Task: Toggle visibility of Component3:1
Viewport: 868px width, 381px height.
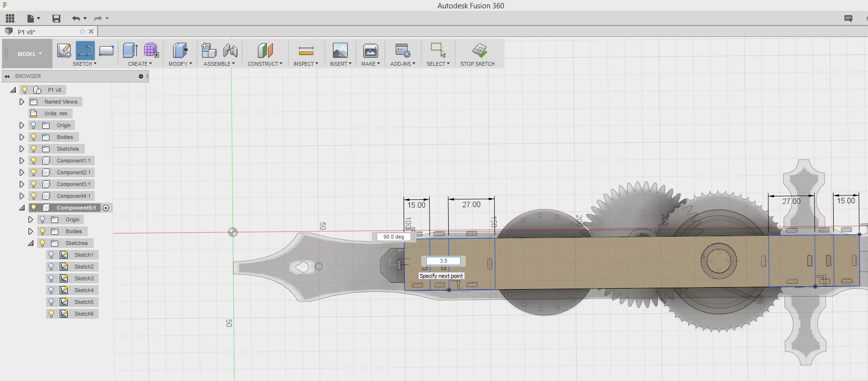Action: [34, 184]
